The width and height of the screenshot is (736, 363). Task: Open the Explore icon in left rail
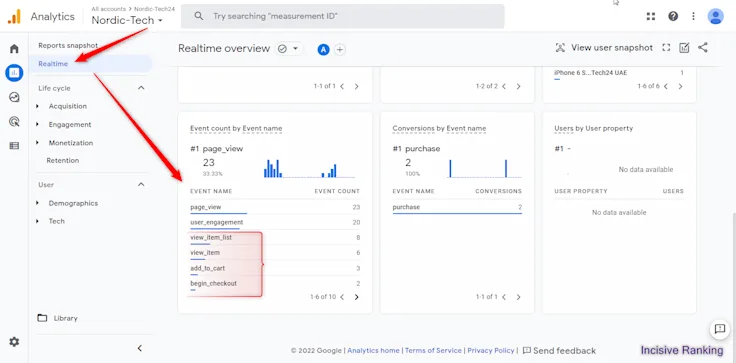(x=14, y=97)
